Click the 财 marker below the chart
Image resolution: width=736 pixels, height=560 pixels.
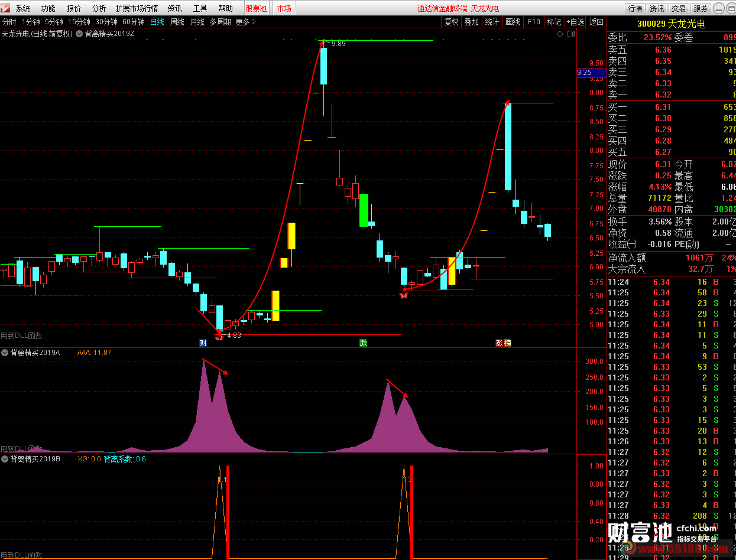203,343
